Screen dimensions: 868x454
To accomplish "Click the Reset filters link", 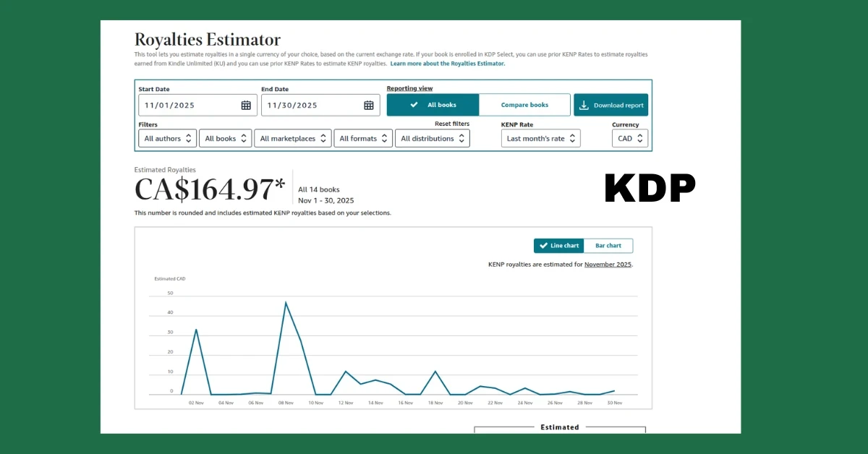I will click(451, 124).
